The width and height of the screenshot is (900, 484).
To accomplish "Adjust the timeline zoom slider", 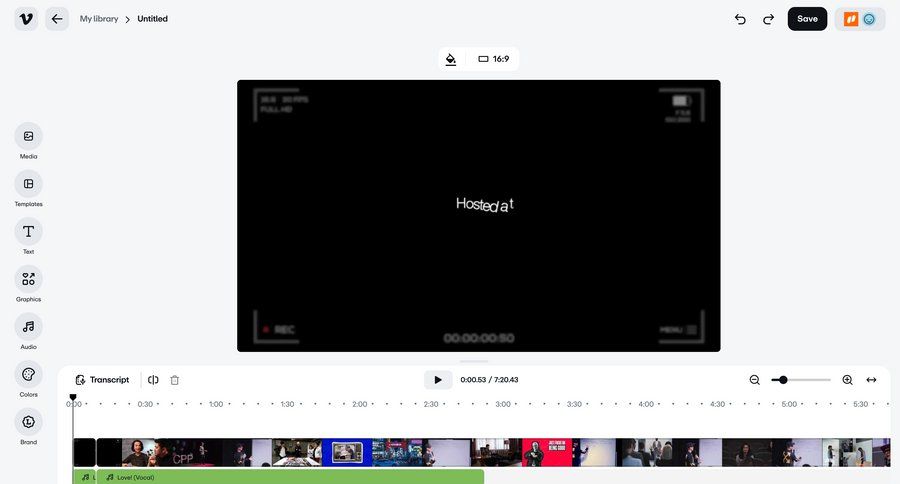I will (783, 380).
